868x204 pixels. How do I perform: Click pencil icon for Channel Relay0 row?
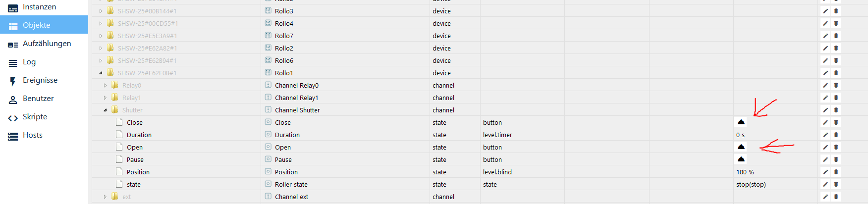(825, 85)
